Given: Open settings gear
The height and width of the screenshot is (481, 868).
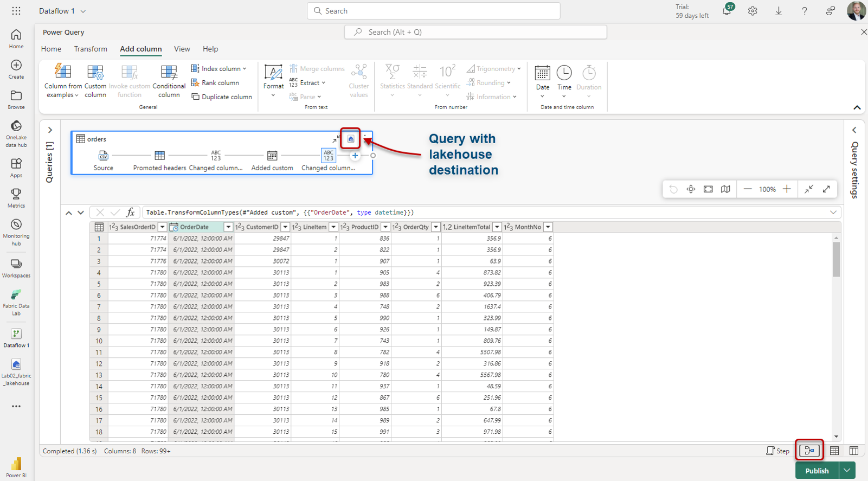Looking at the screenshot, I should (x=753, y=11).
